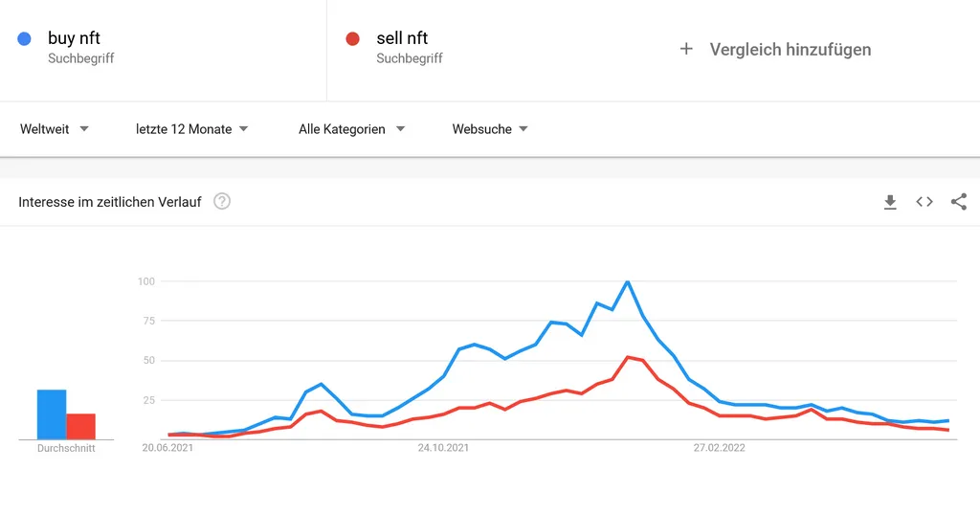Select the buy nft search term
The image size is (980, 514).
pyautogui.click(x=74, y=39)
